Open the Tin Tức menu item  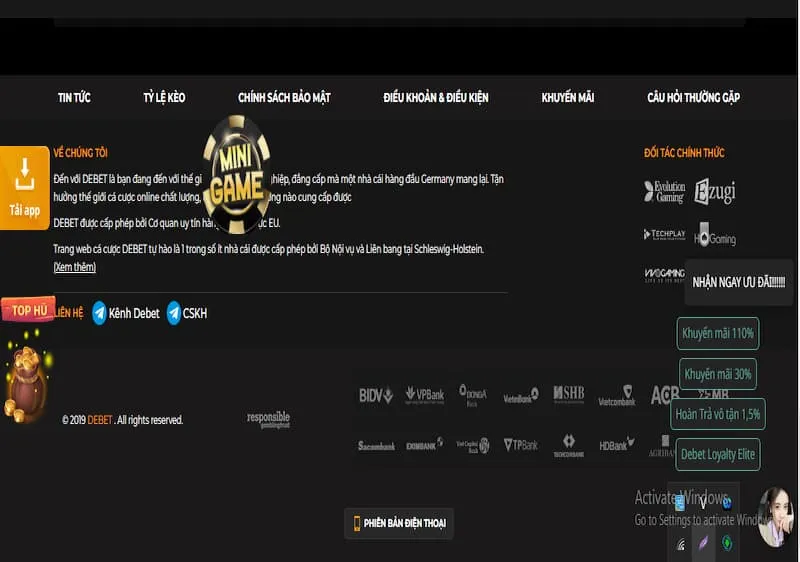(74, 97)
